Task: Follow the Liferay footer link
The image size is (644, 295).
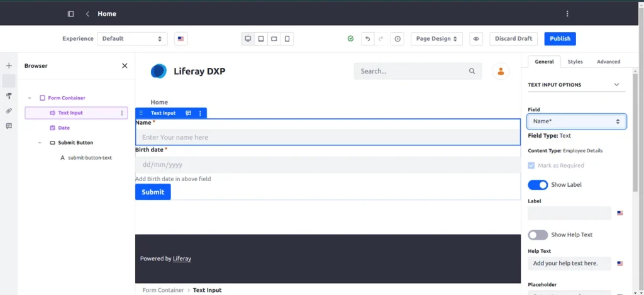Action: (182, 259)
